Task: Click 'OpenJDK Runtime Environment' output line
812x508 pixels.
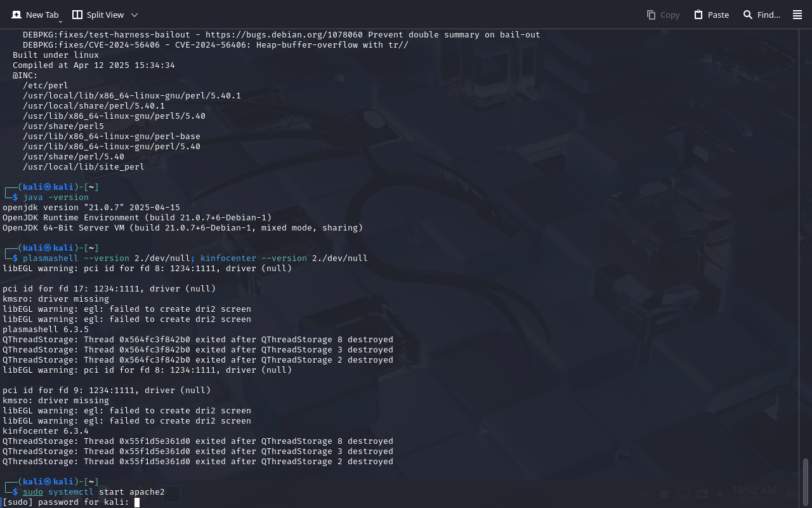Action: pyautogui.click(x=137, y=218)
